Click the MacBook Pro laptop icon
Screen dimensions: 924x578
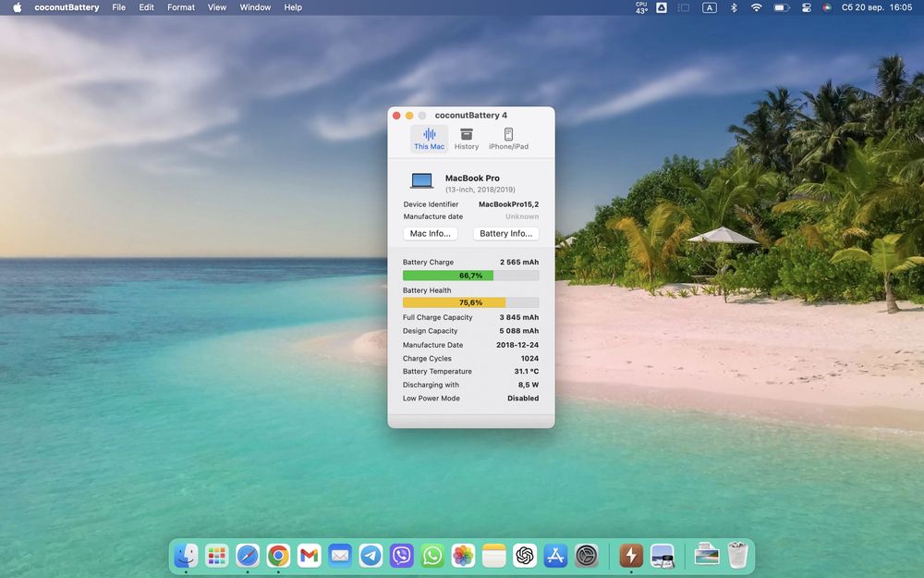pos(422,181)
